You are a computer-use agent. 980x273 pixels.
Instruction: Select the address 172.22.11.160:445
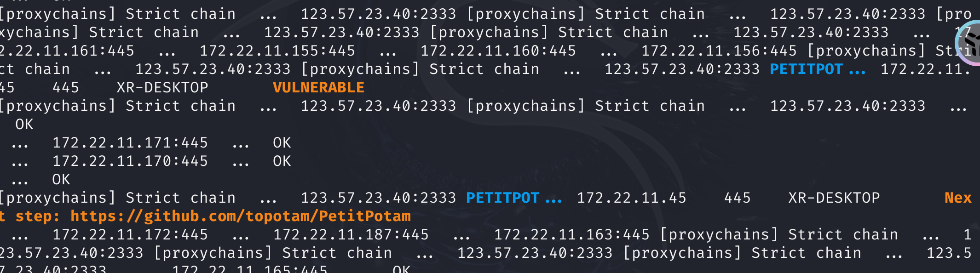tap(498, 51)
